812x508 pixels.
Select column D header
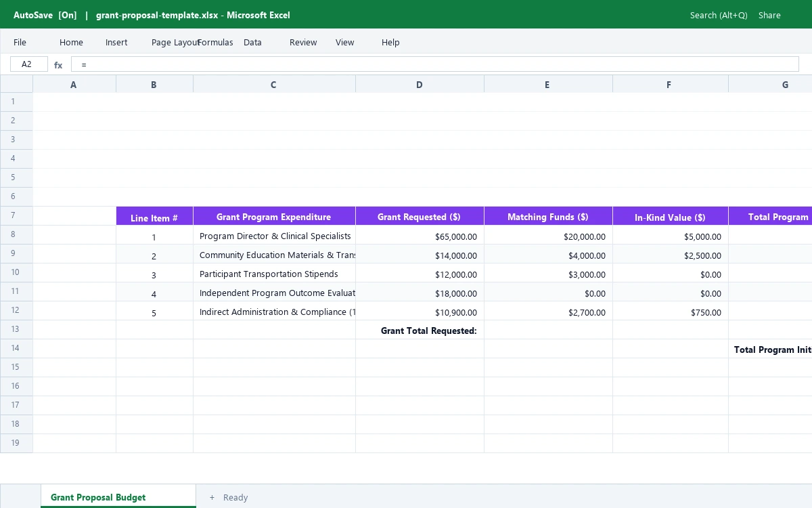click(420, 85)
